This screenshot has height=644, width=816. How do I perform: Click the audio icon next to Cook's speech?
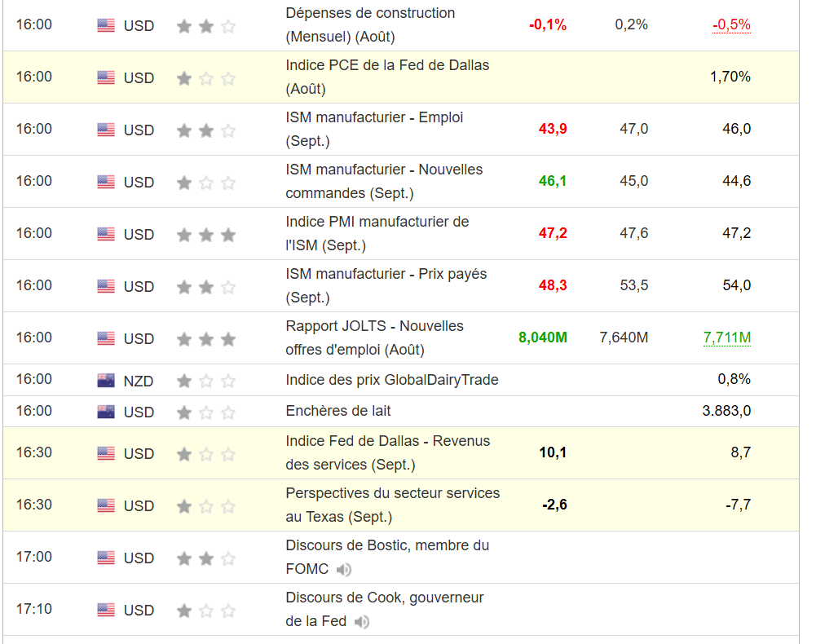362,622
